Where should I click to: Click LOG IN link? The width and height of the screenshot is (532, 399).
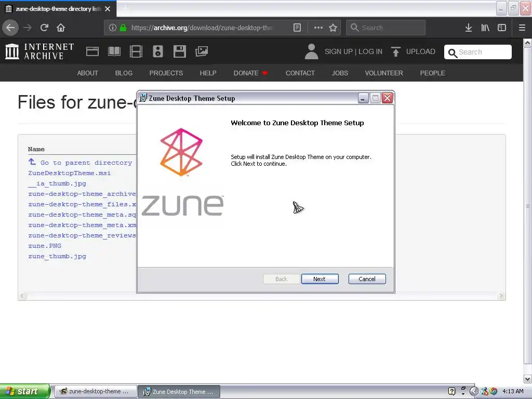coord(370,51)
